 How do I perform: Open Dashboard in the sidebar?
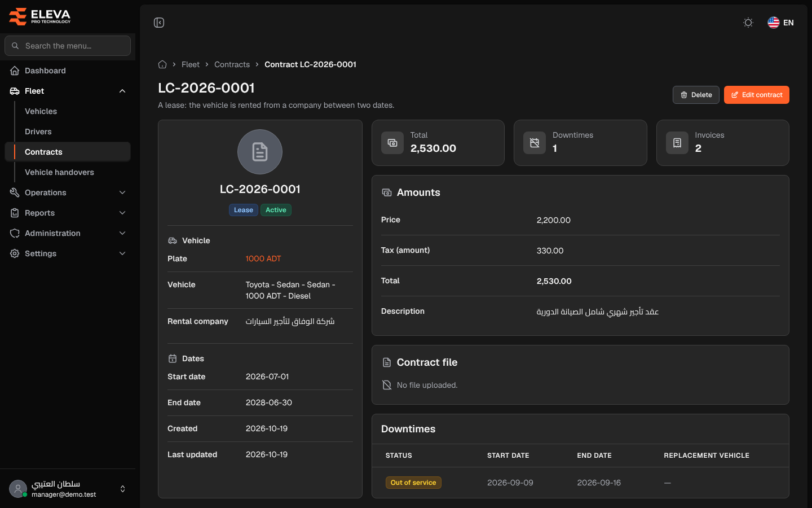click(x=68, y=71)
